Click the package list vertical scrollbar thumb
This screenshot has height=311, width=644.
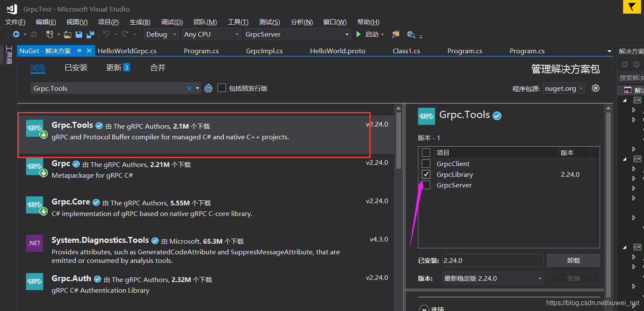(x=398, y=141)
